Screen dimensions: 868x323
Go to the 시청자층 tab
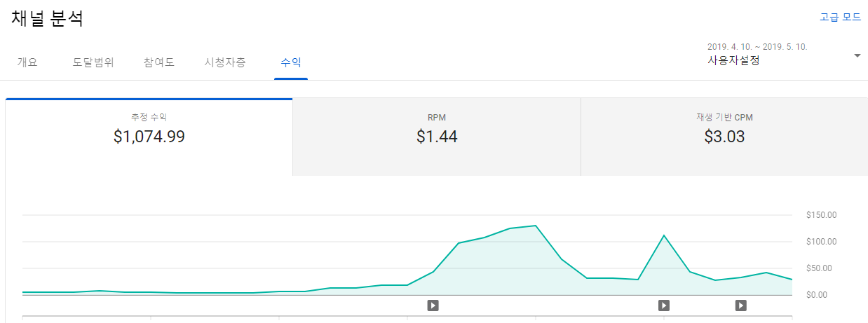[x=225, y=62]
